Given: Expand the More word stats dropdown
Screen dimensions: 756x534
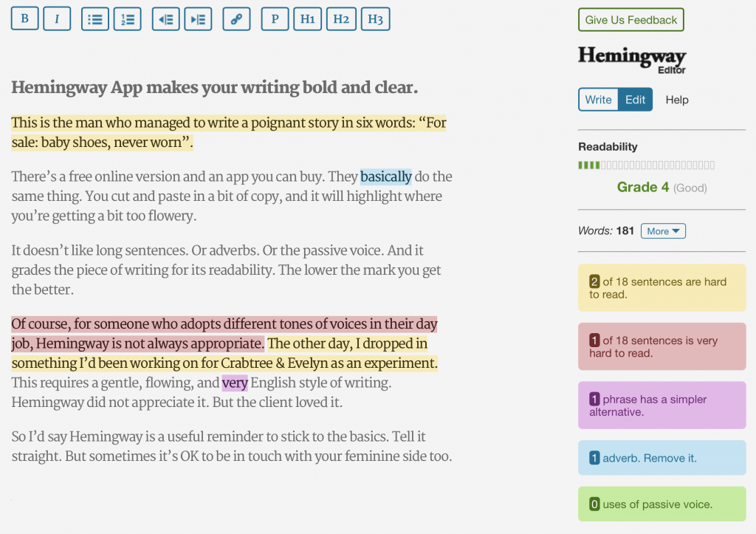Looking at the screenshot, I should coord(663,231).
